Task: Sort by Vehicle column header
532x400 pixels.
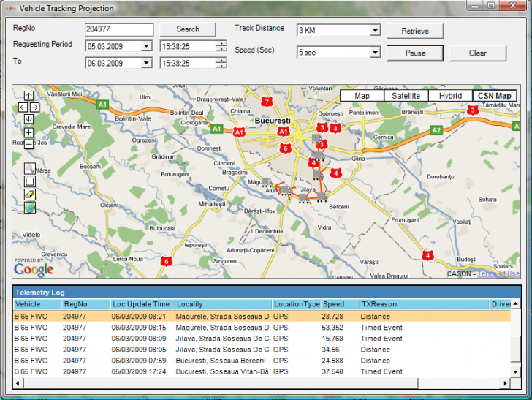Action: coord(37,304)
